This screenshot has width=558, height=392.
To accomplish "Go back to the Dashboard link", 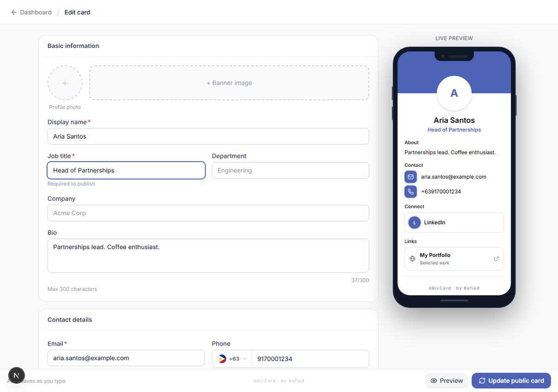I will coord(36,13).
